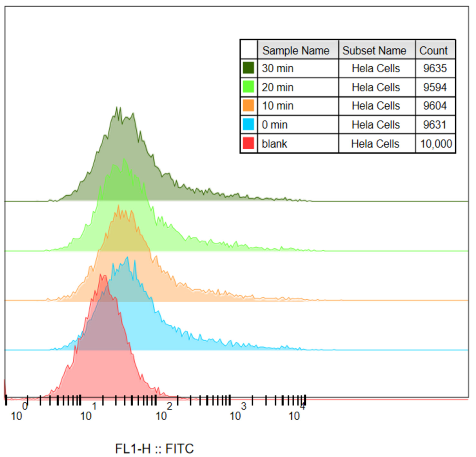Image resolution: width=476 pixels, height=457 pixels.
Task: Click the FL1-H :: FITC axis label
Action: point(154,449)
